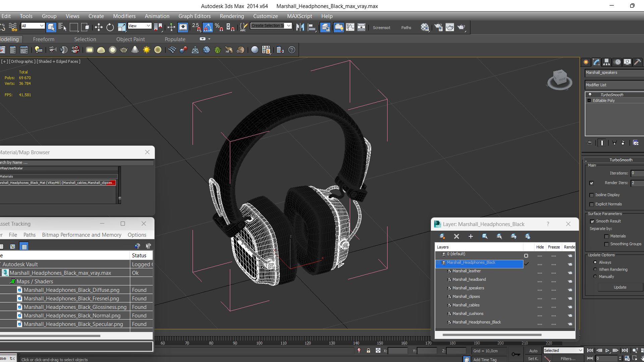Select the Always update option
The width and height of the screenshot is (644, 362).
tap(595, 262)
